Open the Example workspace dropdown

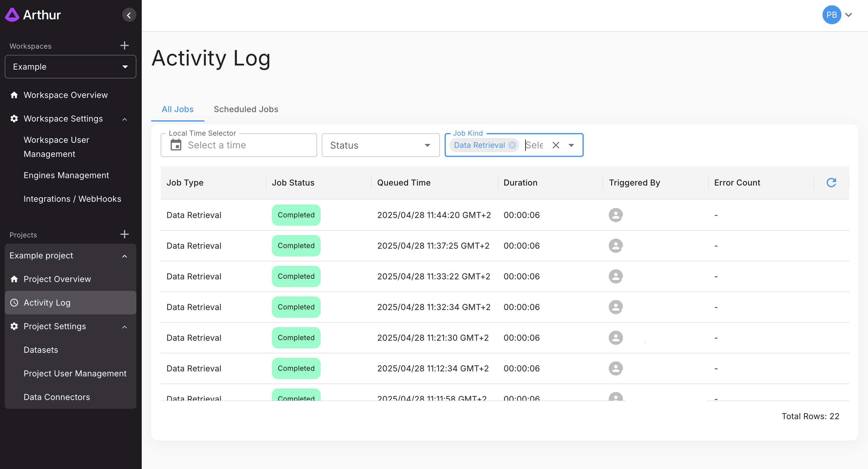coord(71,67)
